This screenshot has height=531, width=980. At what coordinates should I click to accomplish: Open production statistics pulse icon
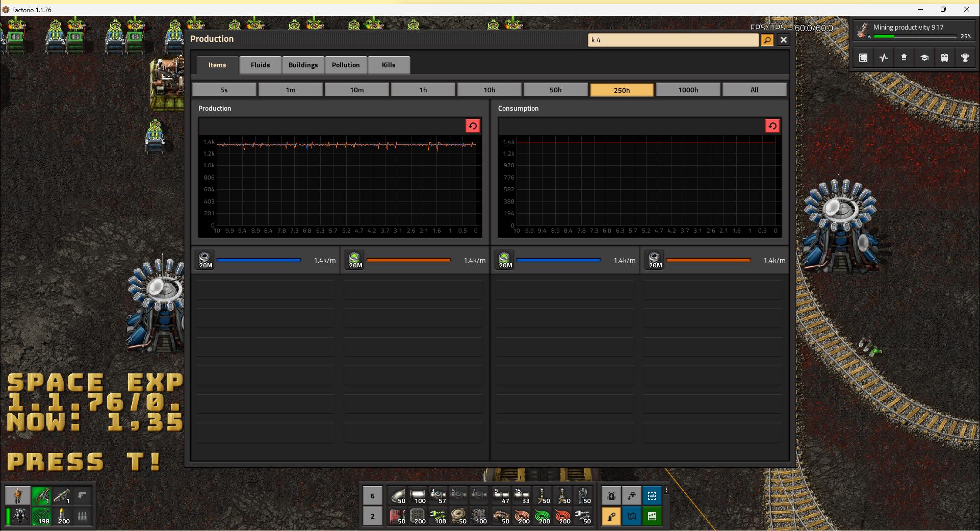[x=884, y=58]
